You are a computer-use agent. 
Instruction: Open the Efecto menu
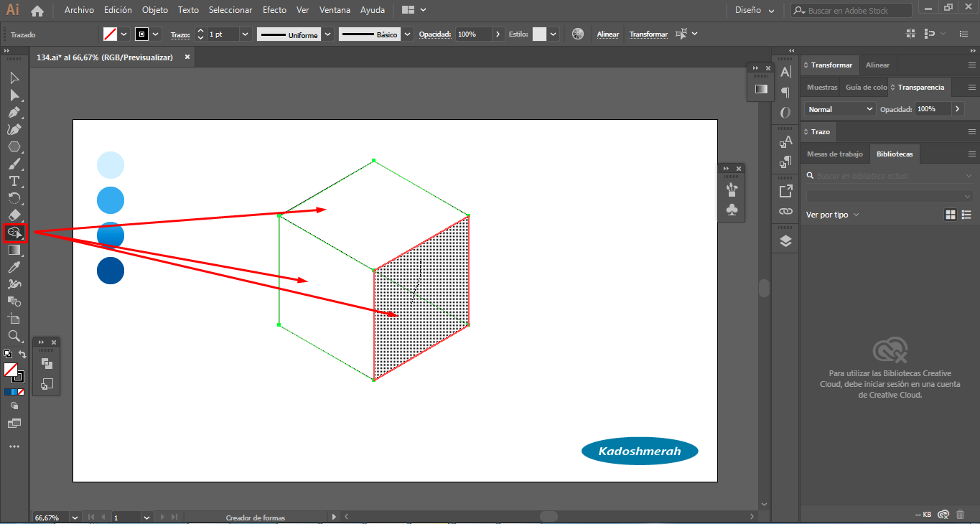[x=274, y=10]
